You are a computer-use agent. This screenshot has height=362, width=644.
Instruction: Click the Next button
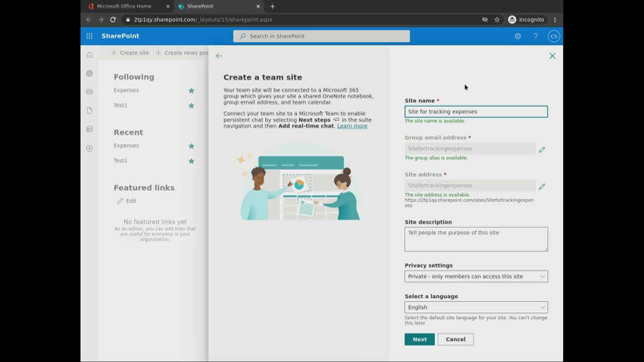420,339
